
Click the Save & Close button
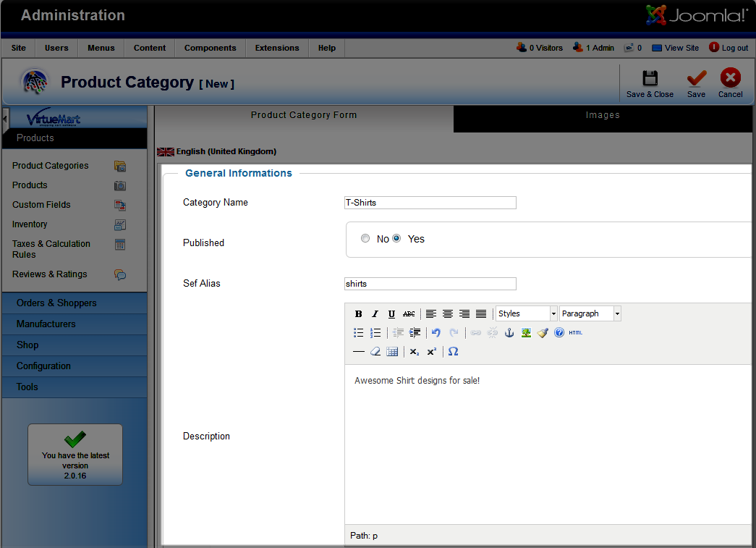pos(650,84)
